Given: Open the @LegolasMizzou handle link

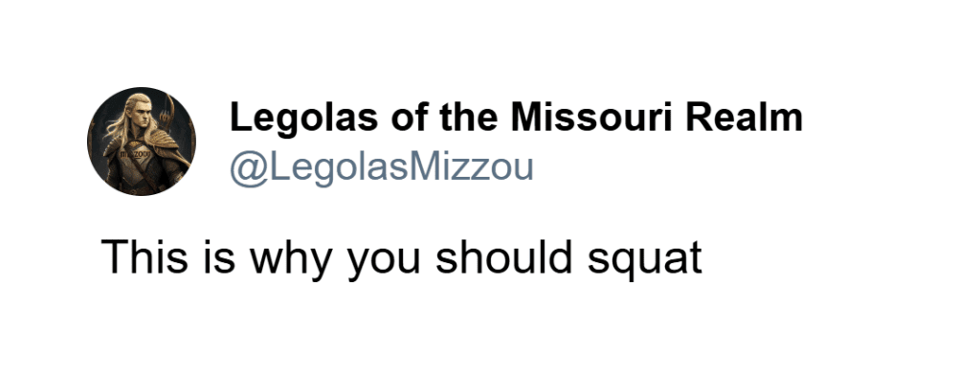Looking at the screenshot, I should 381,167.
